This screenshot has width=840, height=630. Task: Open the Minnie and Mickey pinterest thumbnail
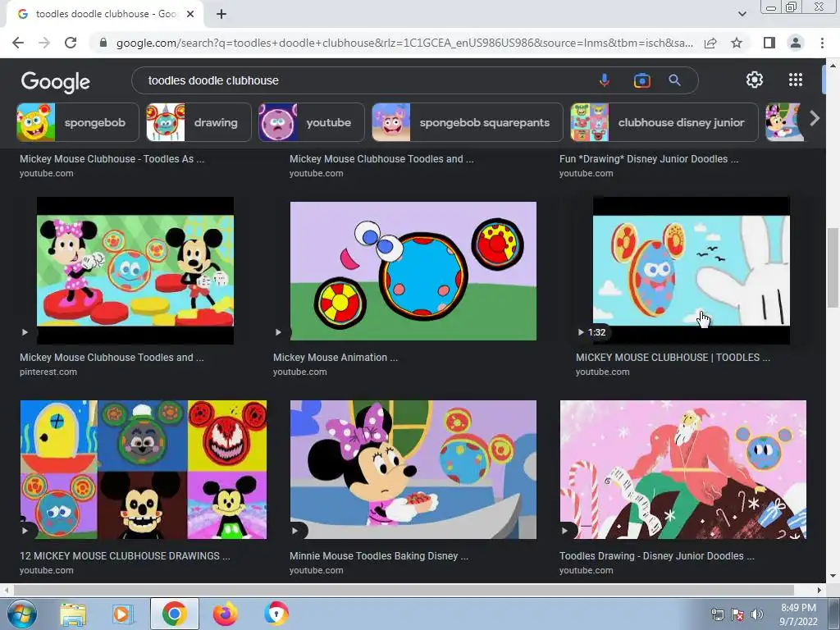tap(135, 271)
